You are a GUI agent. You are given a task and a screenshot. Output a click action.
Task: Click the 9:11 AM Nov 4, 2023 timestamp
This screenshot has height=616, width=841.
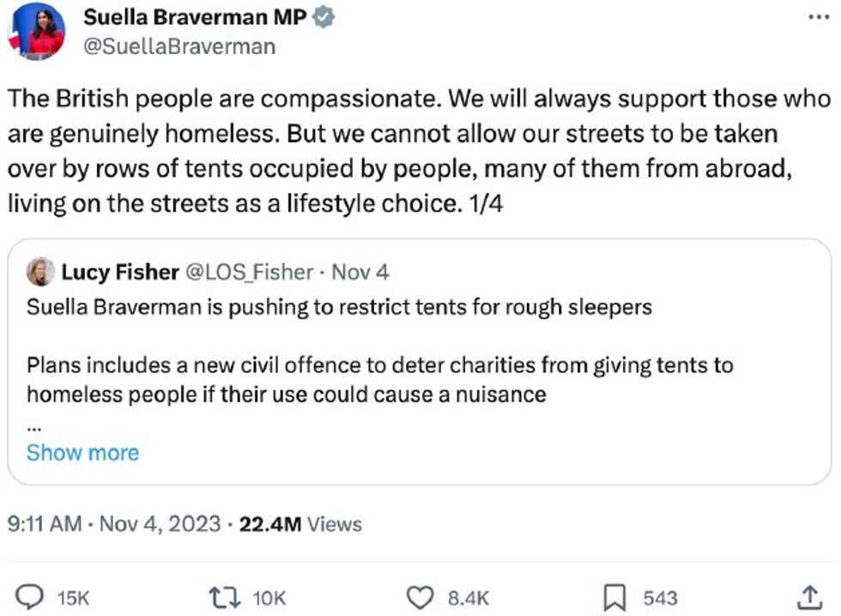[x=113, y=523]
